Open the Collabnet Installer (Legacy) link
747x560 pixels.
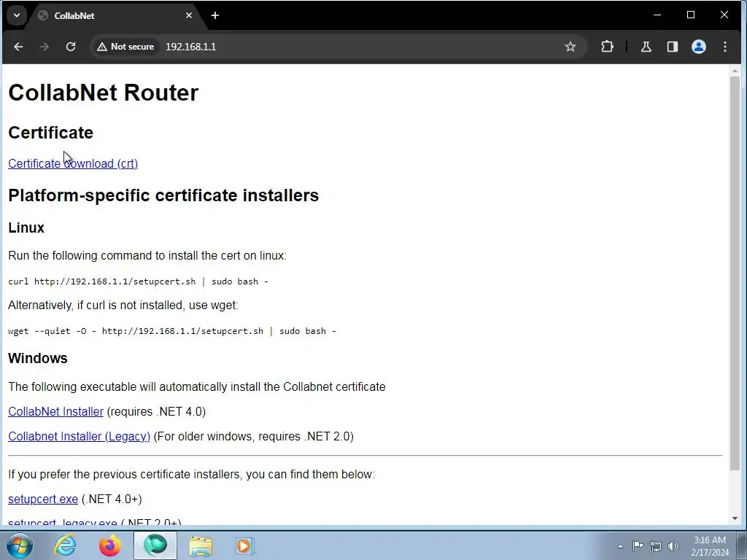coord(79,436)
